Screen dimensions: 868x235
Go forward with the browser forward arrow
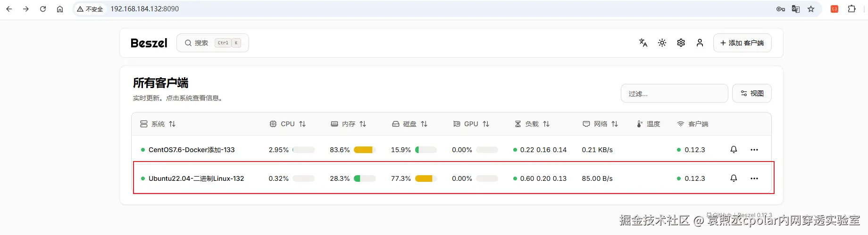tap(26, 9)
